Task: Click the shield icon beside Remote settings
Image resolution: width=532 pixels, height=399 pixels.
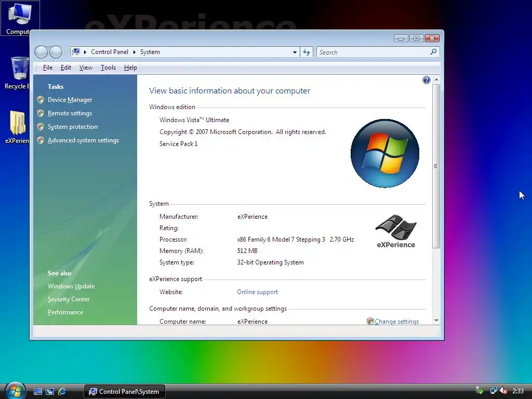Action: click(41, 113)
